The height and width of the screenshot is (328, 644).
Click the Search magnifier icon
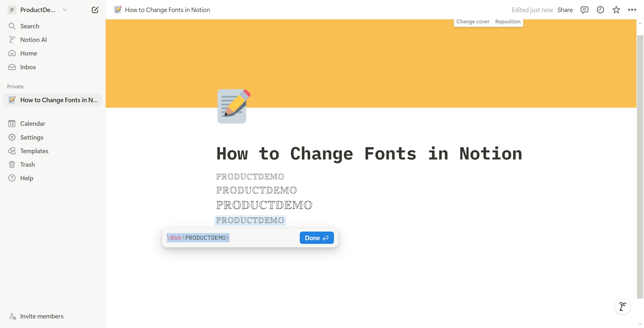coord(12,26)
